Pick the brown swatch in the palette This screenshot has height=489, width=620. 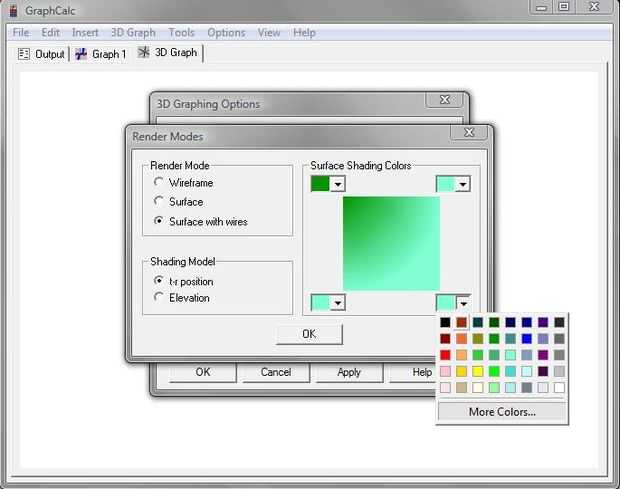click(461, 322)
